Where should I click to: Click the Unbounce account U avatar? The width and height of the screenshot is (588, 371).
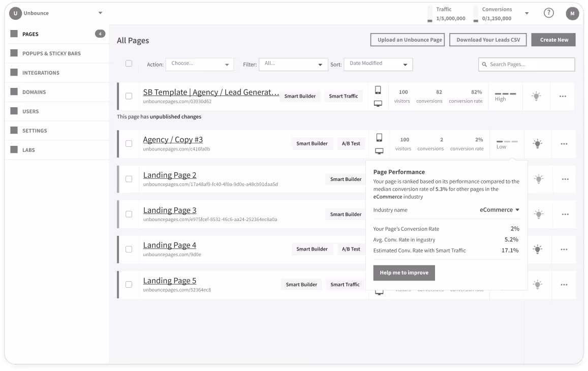(x=15, y=13)
